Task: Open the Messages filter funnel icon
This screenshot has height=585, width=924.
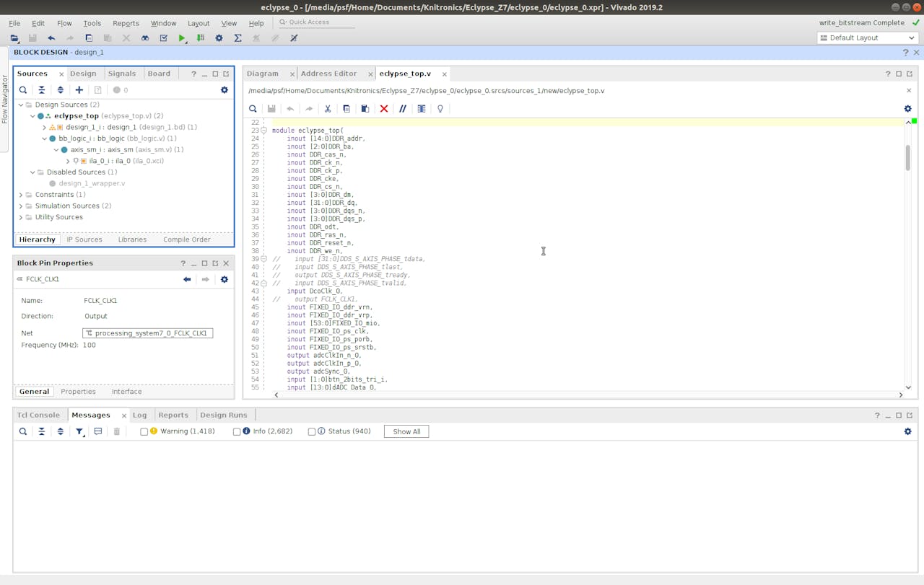Action: tap(79, 431)
